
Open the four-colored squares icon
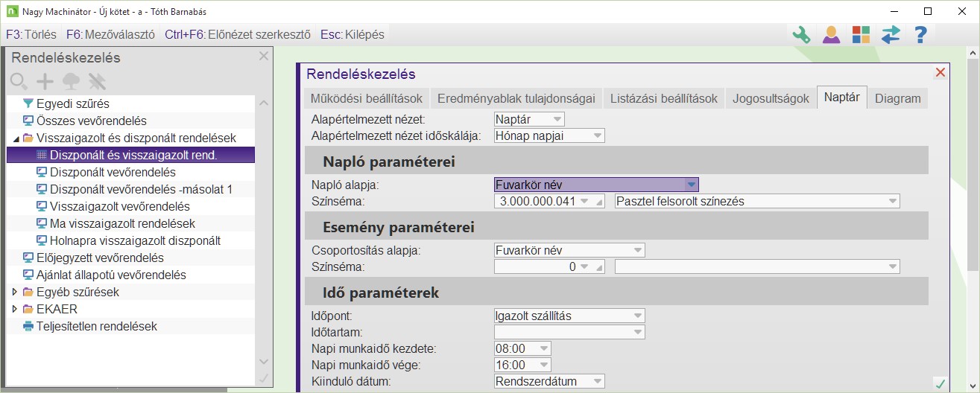click(861, 34)
